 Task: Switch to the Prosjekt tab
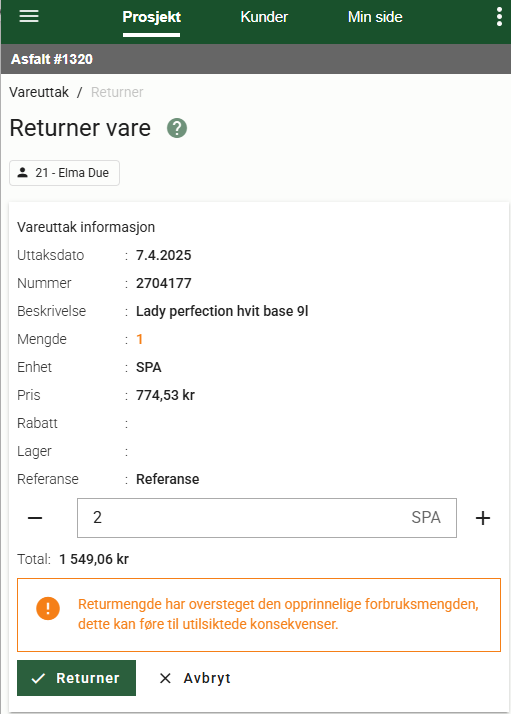152,17
